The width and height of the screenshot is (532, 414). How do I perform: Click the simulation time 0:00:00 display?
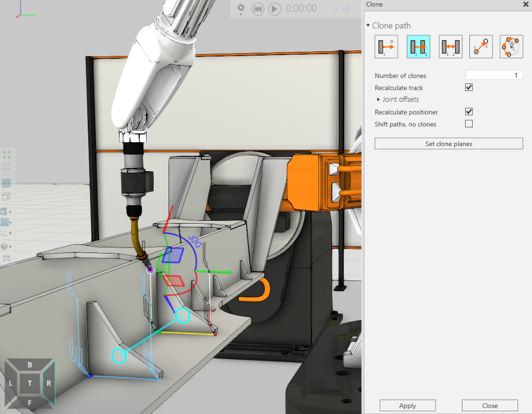tap(301, 9)
